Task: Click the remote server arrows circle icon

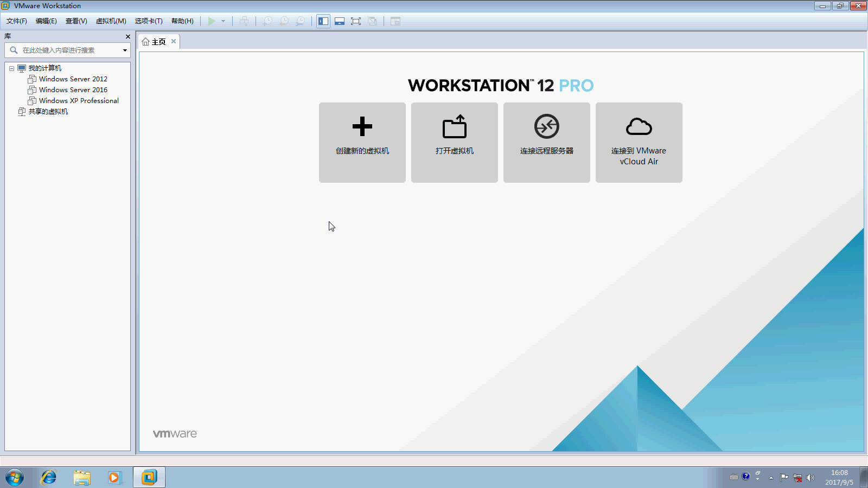Action: [547, 126]
